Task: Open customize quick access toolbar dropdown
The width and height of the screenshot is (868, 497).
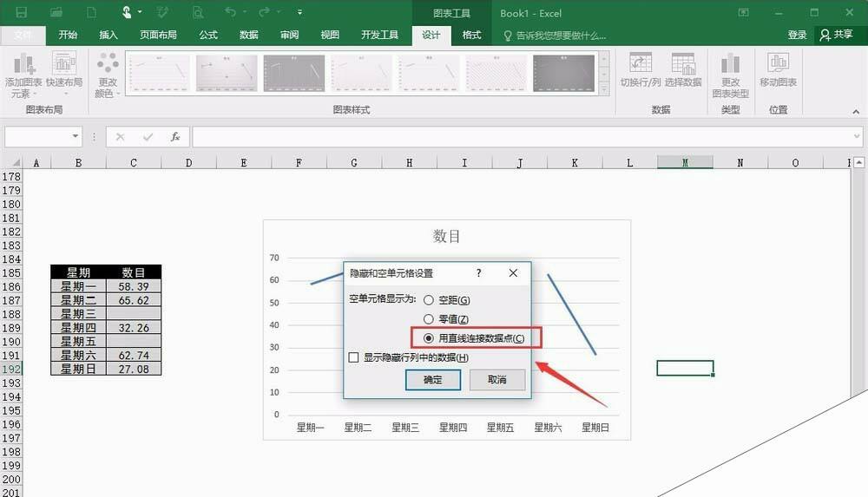Action: pyautogui.click(x=299, y=11)
